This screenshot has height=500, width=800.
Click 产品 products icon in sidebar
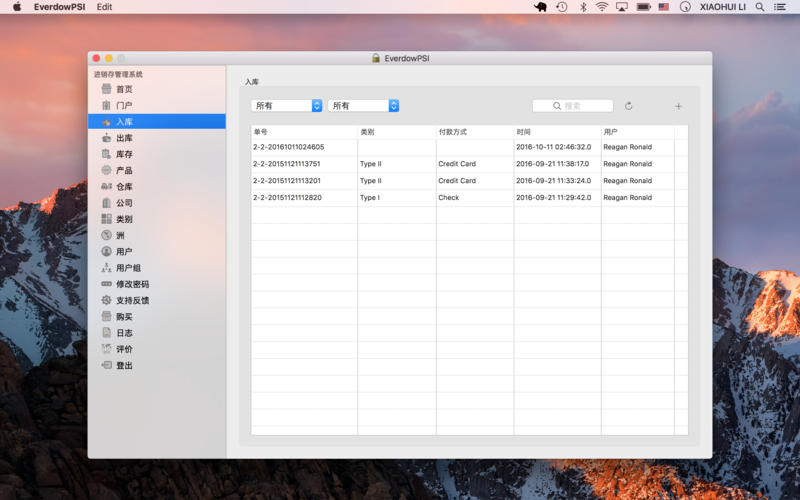click(x=106, y=170)
